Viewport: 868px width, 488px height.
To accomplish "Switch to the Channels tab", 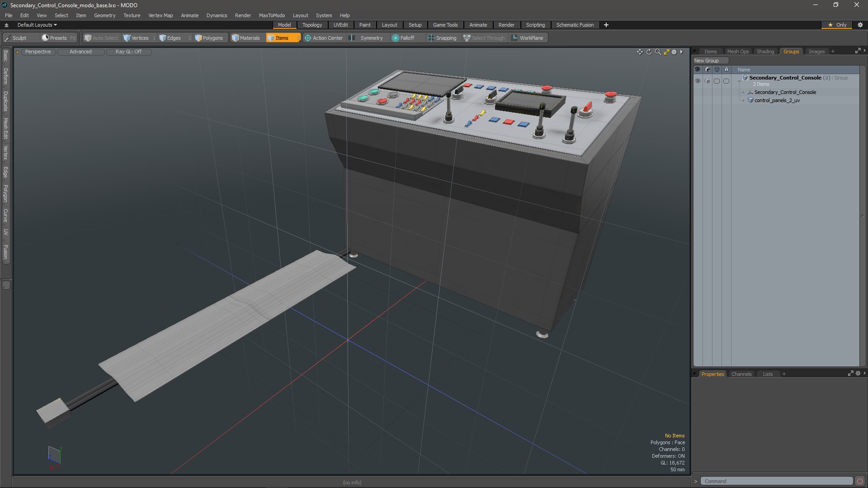I will click(x=741, y=374).
